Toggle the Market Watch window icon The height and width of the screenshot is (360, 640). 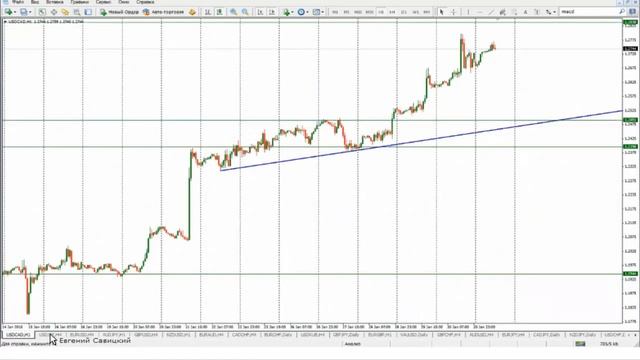pyautogui.click(x=42, y=12)
